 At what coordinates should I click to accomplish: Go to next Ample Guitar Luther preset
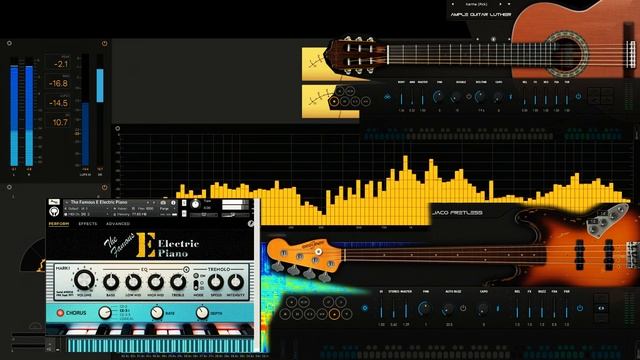point(500,4)
